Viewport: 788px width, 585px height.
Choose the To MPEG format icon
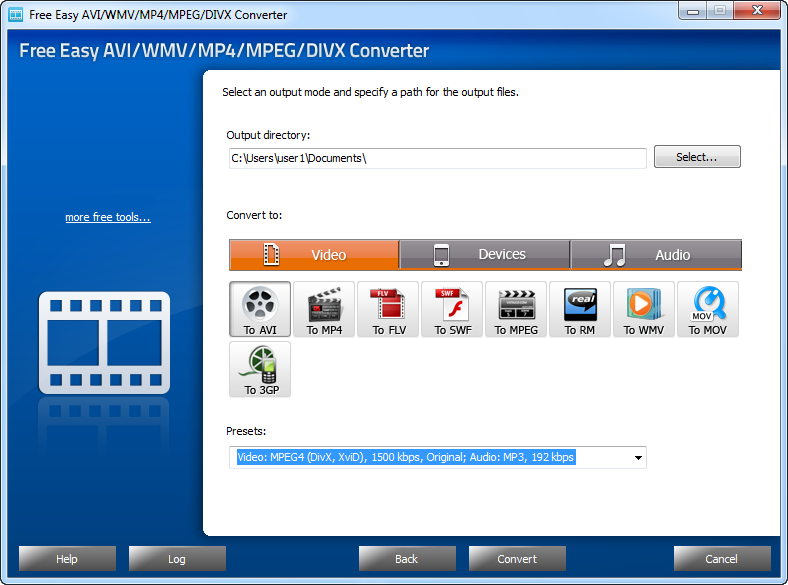pos(516,309)
